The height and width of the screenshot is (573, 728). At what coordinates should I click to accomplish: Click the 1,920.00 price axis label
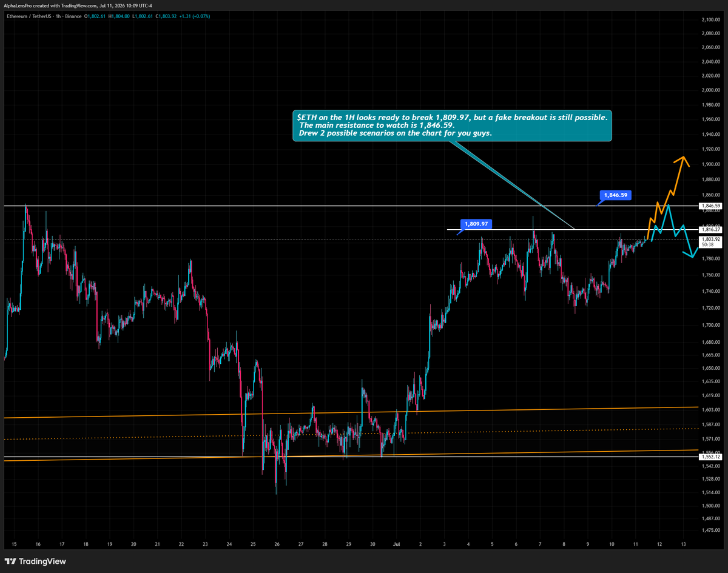click(x=710, y=149)
